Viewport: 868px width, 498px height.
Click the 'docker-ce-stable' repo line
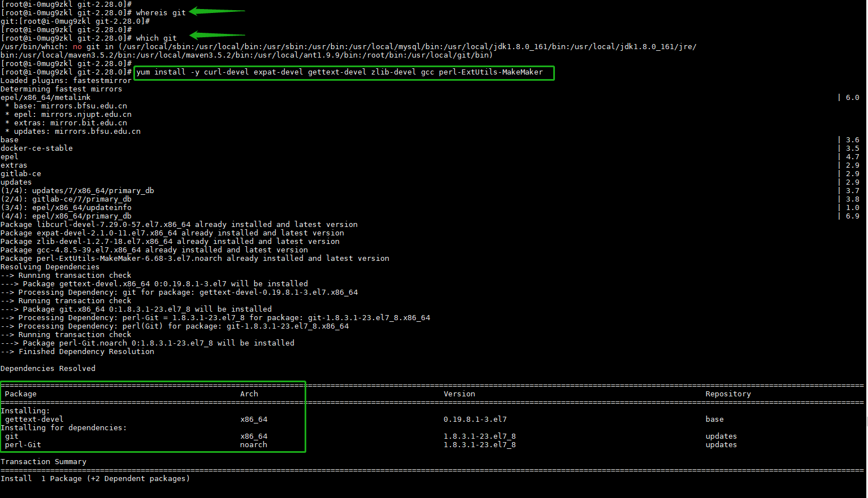(x=37, y=148)
